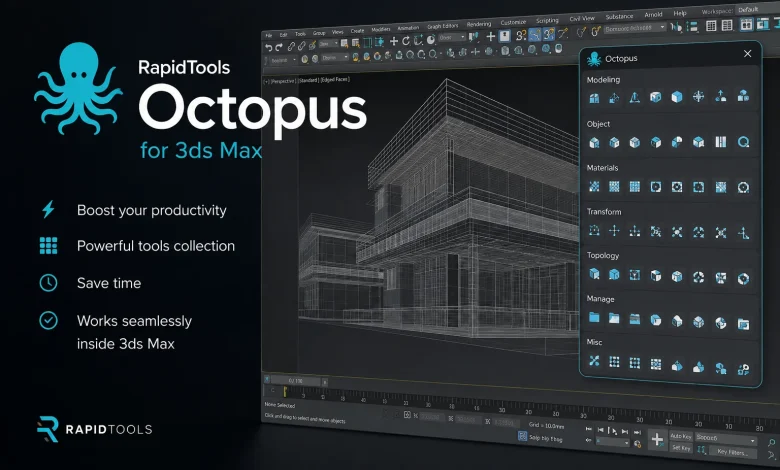Click last axis icon in Transform row
Image resolution: width=780 pixels, height=470 pixels.
click(743, 233)
